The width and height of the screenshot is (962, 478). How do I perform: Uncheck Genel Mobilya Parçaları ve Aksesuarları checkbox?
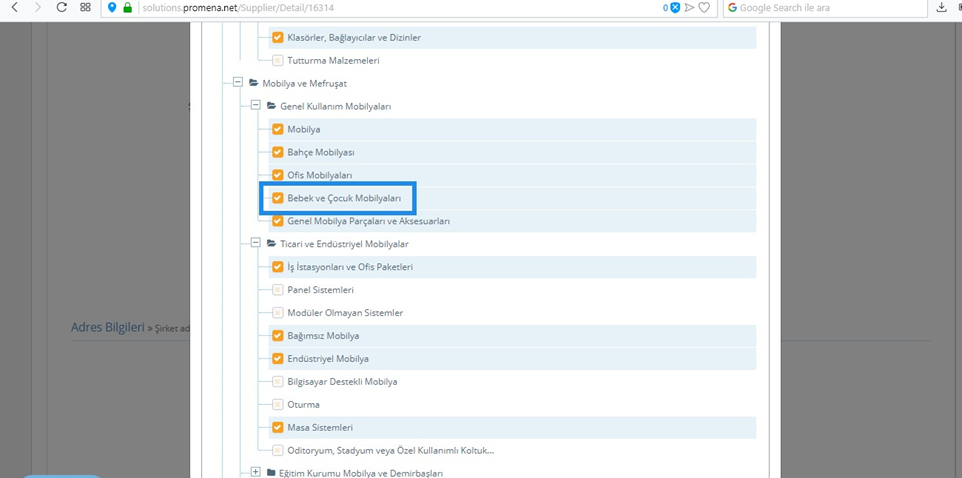pos(278,221)
